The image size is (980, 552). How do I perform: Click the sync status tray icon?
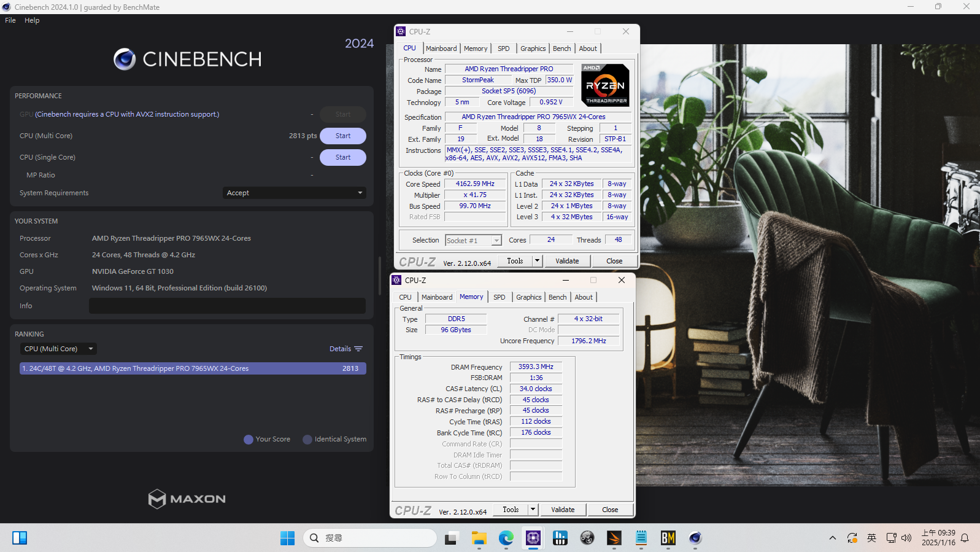[852, 538]
